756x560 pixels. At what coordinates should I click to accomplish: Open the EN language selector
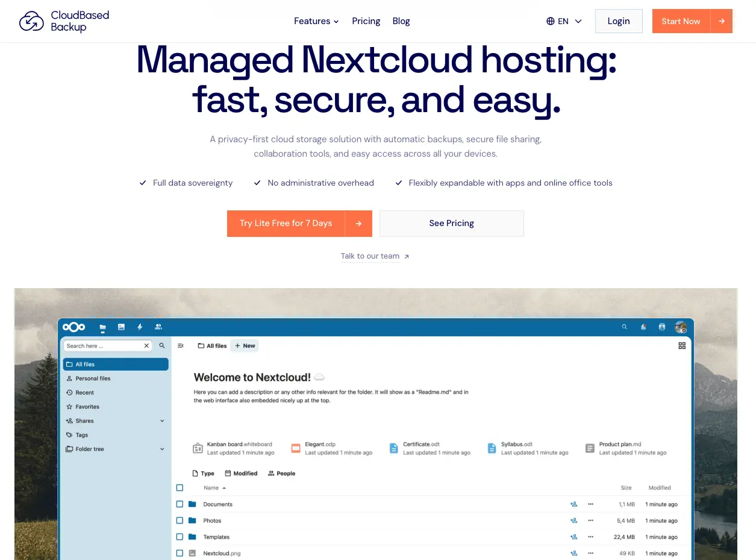[564, 21]
